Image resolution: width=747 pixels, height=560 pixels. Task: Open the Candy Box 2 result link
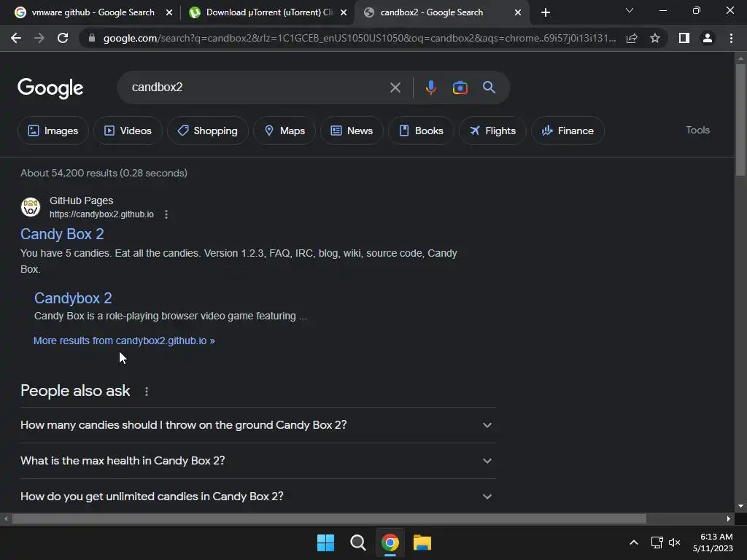click(x=62, y=234)
